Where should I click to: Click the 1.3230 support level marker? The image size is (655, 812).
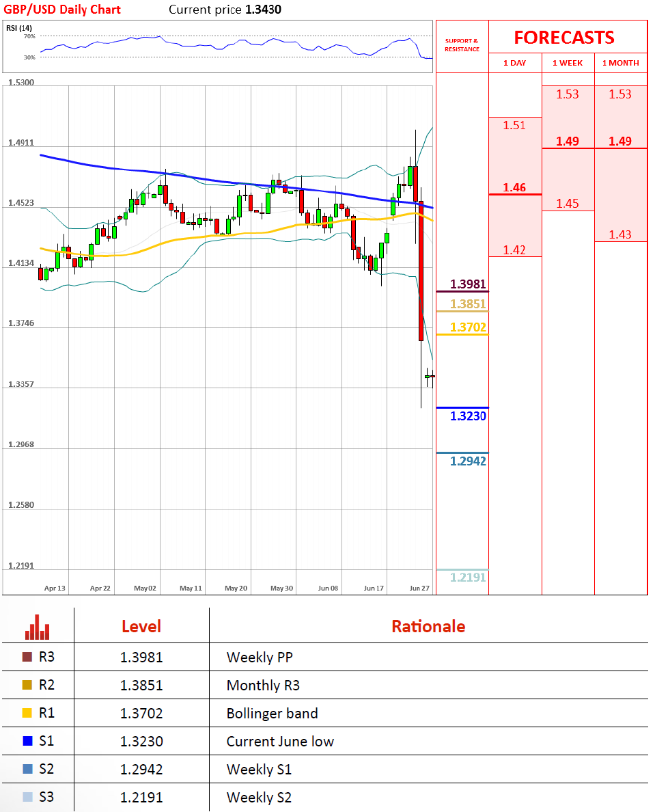pos(468,416)
